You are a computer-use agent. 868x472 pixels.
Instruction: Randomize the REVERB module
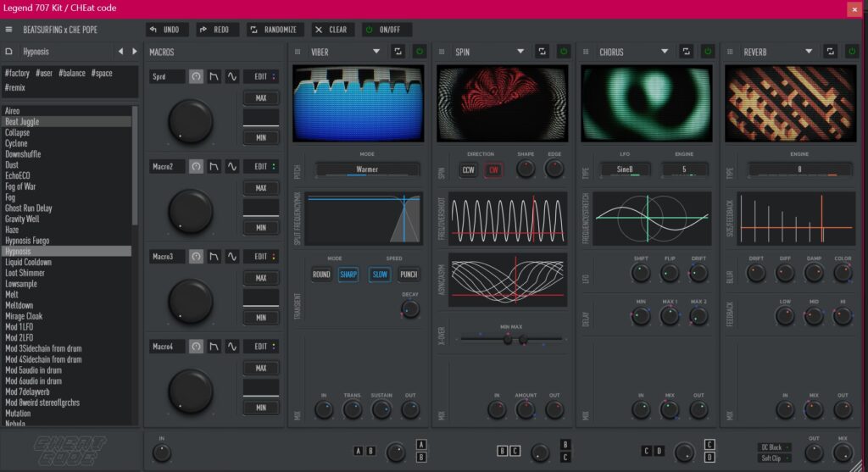pyautogui.click(x=830, y=52)
